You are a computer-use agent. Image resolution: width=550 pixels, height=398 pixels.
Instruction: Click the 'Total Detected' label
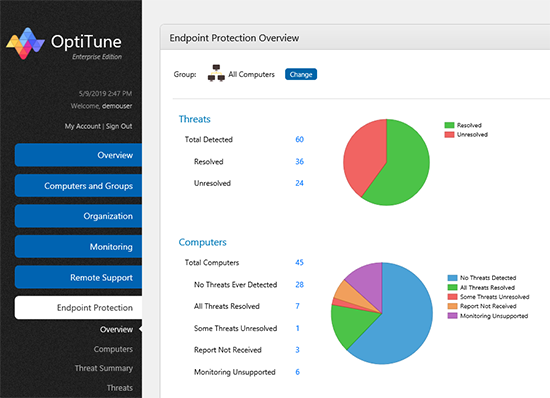tap(209, 140)
